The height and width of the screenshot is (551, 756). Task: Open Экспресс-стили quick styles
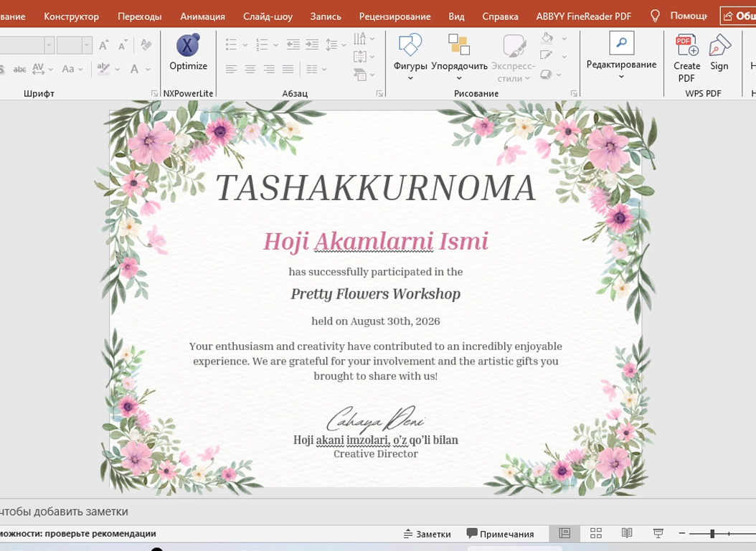(x=513, y=57)
